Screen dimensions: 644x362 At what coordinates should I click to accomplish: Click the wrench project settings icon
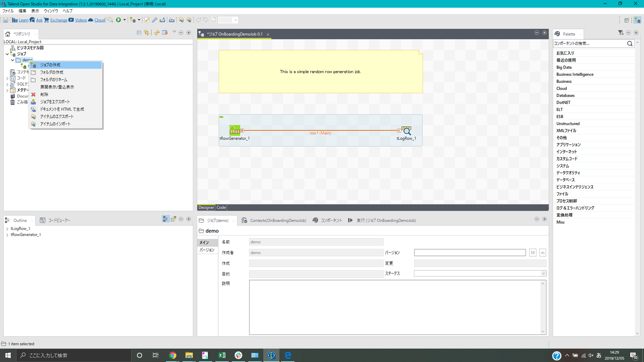[155, 20]
